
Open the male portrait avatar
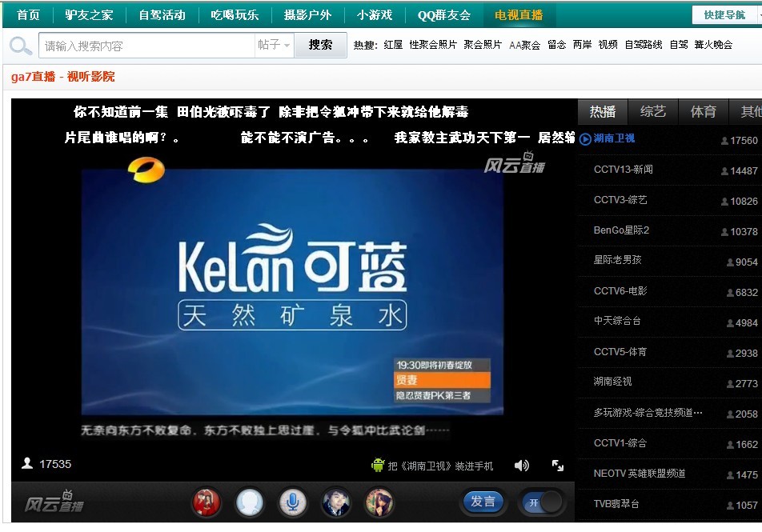tap(336, 502)
